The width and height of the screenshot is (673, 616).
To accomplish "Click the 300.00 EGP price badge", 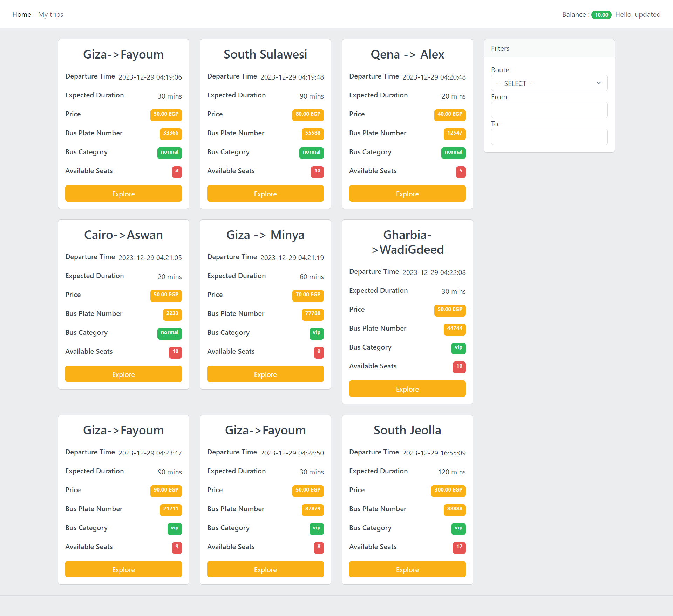I will tap(448, 490).
